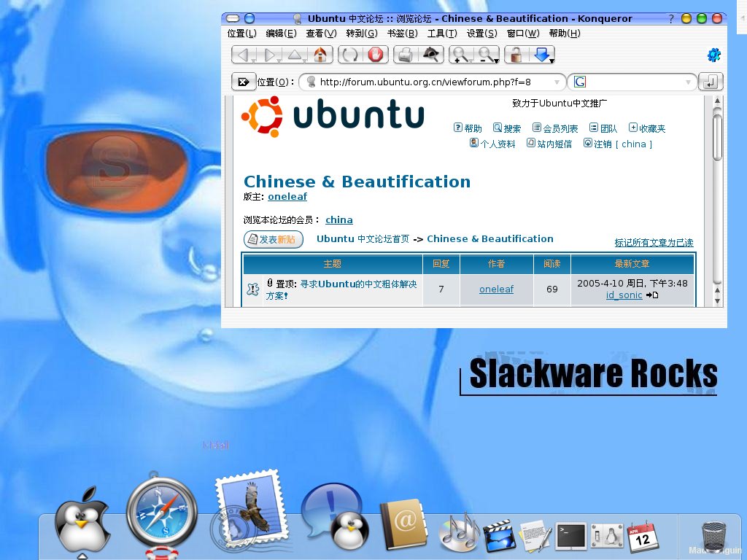
Task: Open the calendar icon showing 12
Action: coord(642,536)
